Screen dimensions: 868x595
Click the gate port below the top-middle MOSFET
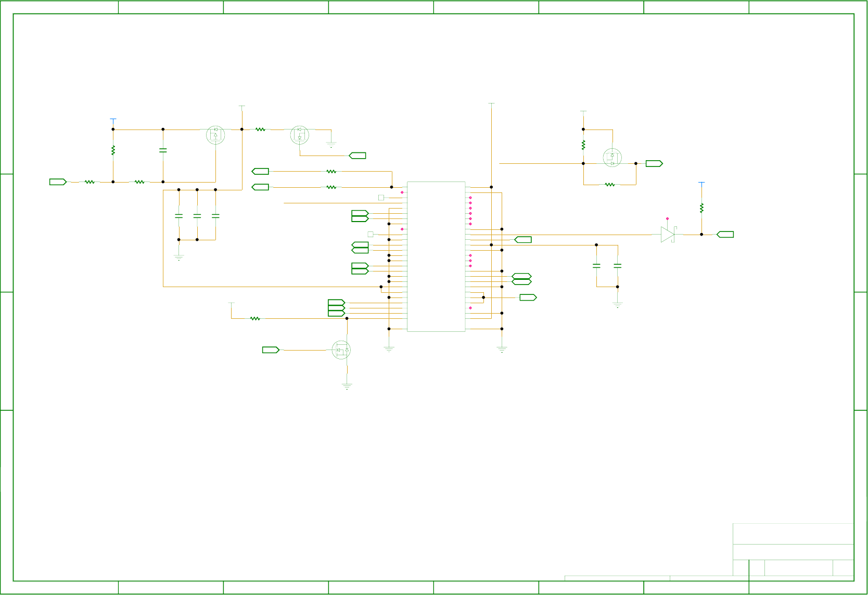[358, 156]
